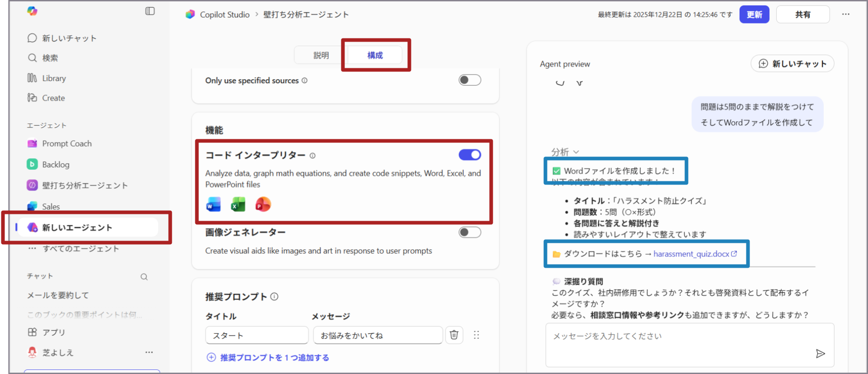Image resolution: width=868 pixels, height=374 pixels.
Task: Open options menu next to 芝よしえ
Action: click(x=149, y=352)
